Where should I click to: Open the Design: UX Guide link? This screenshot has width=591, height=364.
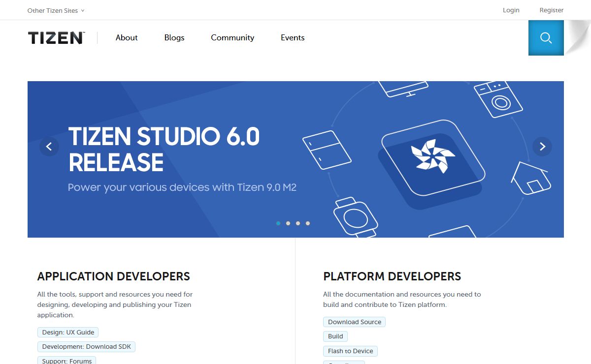[68, 333]
